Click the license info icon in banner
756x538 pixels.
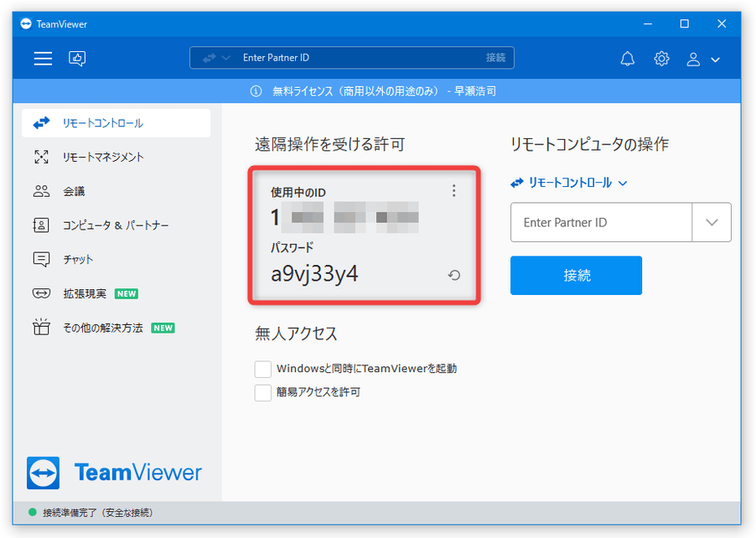point(256,91)
